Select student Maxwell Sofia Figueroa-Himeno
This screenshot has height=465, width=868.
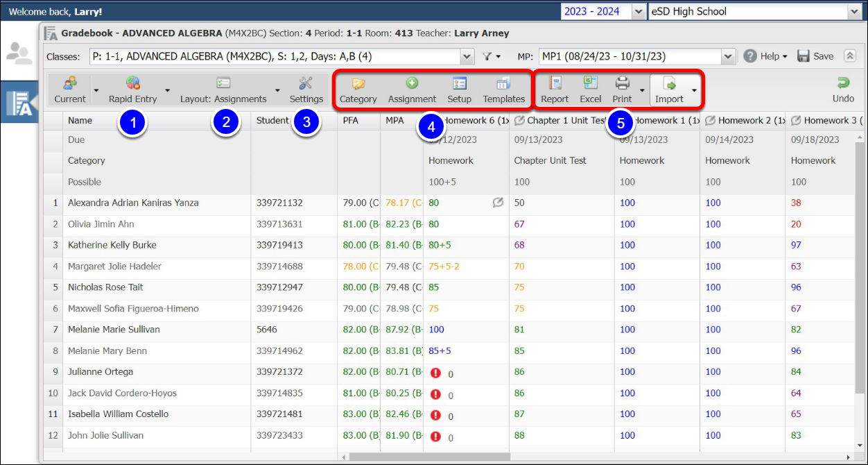(x=133, y=309)
